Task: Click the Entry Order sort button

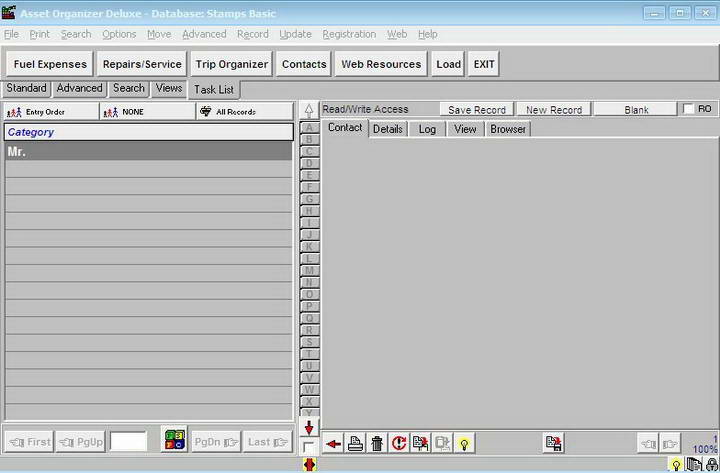Action: point(51,112)
